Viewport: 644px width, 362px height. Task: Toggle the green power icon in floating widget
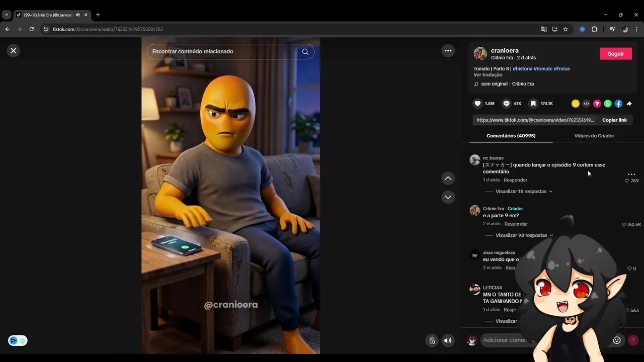tap(22, 341)
